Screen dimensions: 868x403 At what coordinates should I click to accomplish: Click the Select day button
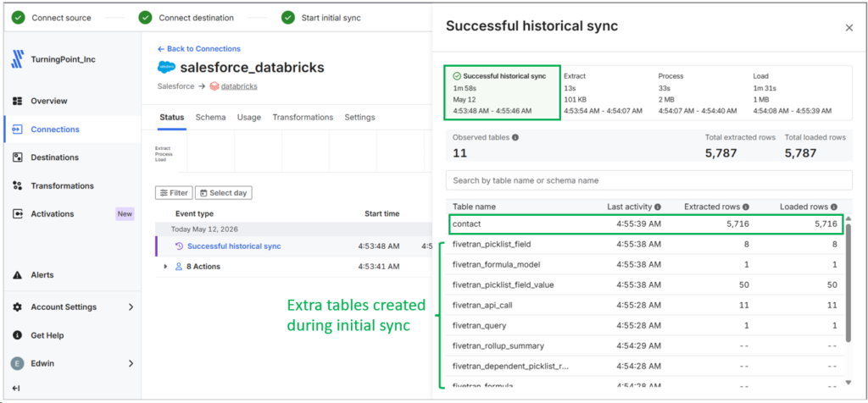click(x=224, y=193)
